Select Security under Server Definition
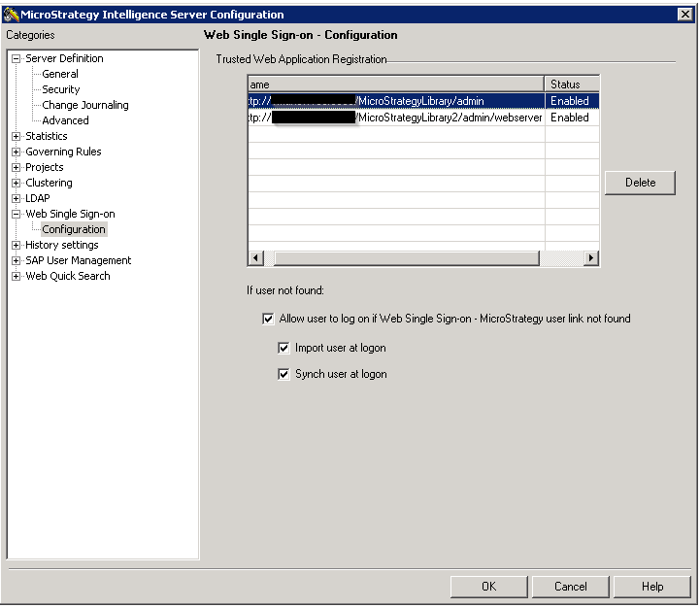Screen dimensions: 700x608 (x=61, y=89)
